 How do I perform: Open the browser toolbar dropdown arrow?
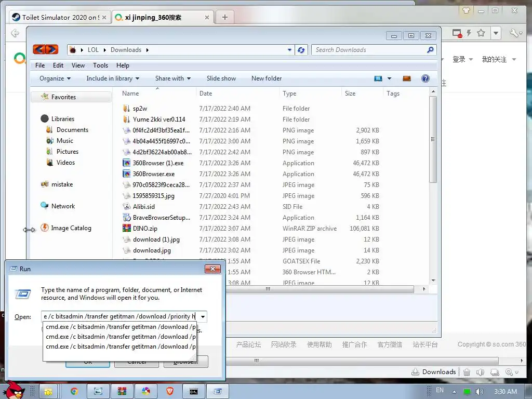(x=496, y=33)
